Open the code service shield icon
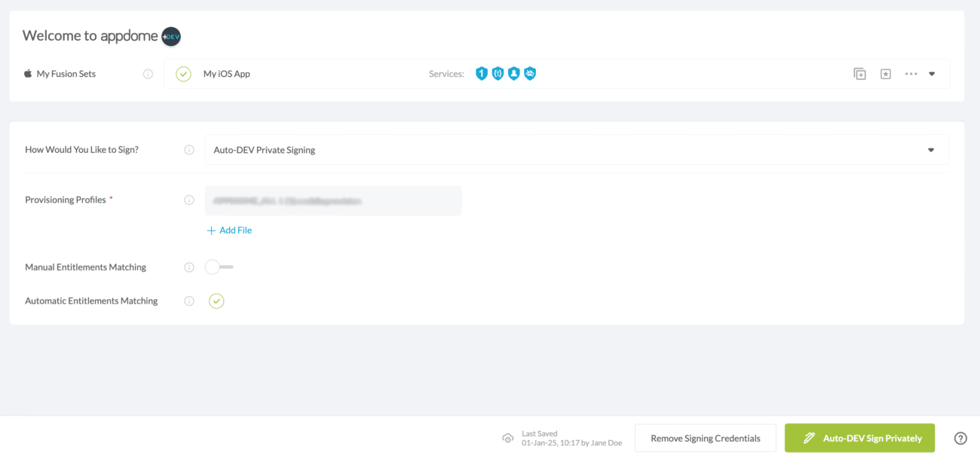 [x=498, y=73]
